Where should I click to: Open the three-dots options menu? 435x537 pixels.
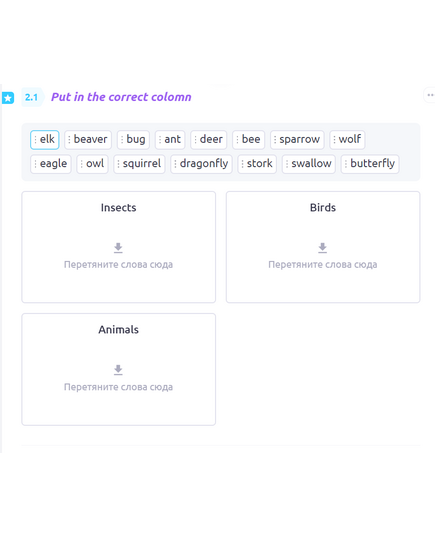pyautogui.click(x=430, y=95)
